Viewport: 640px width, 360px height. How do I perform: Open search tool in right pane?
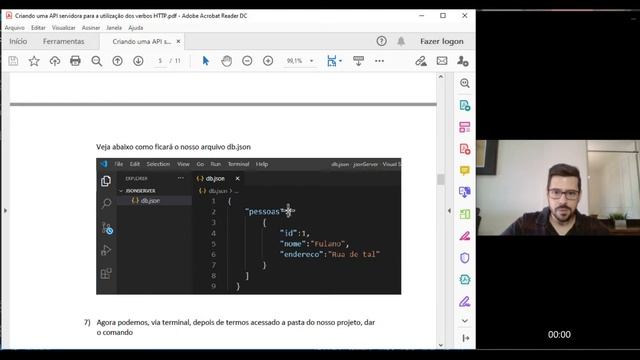click(x=464, y=83)
